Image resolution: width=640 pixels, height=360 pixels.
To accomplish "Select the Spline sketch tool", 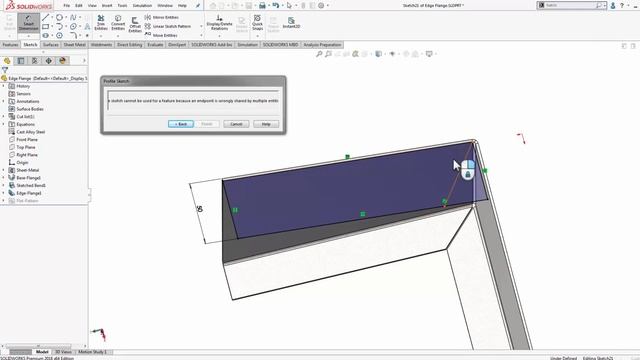I will 73,17.
